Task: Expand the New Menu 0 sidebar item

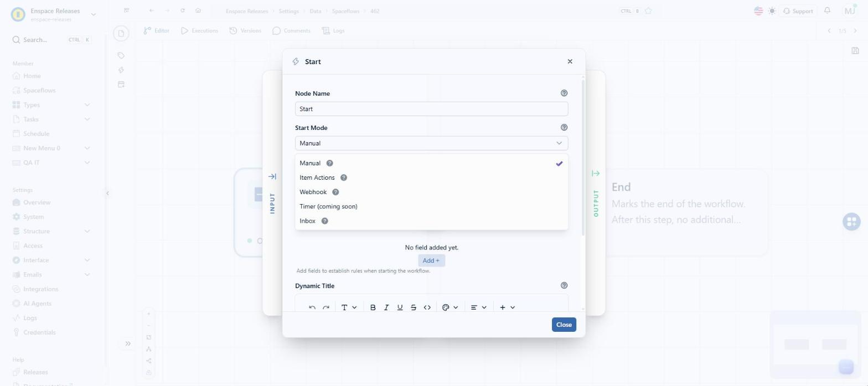Action: (51, 148)
